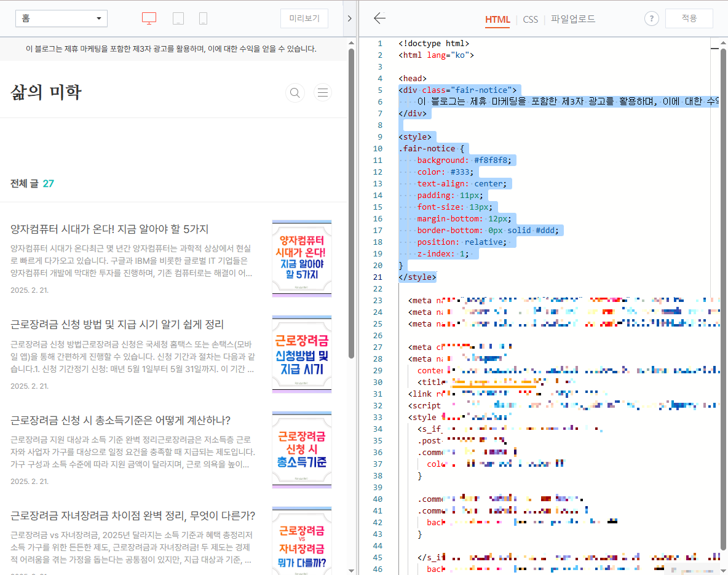The image size is (728, 575).
Task: Open the 홈 page dropdown
Action: pyautogui.click(x=61, y=18)
